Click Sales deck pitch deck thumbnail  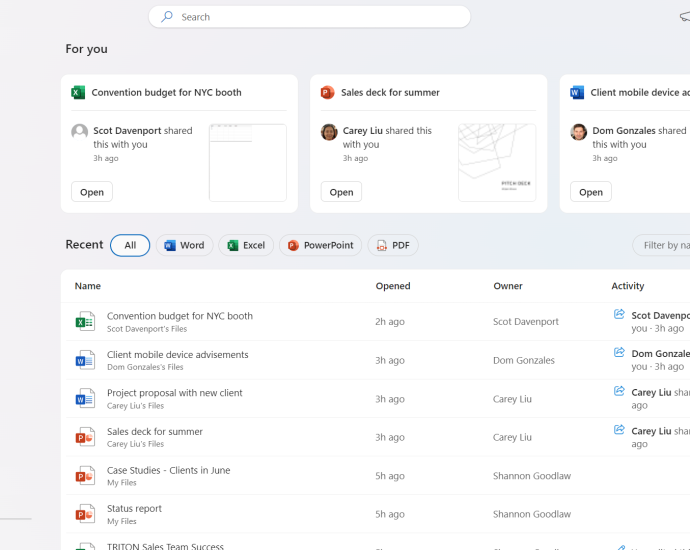pyautogui.click(x=497, y=163)
